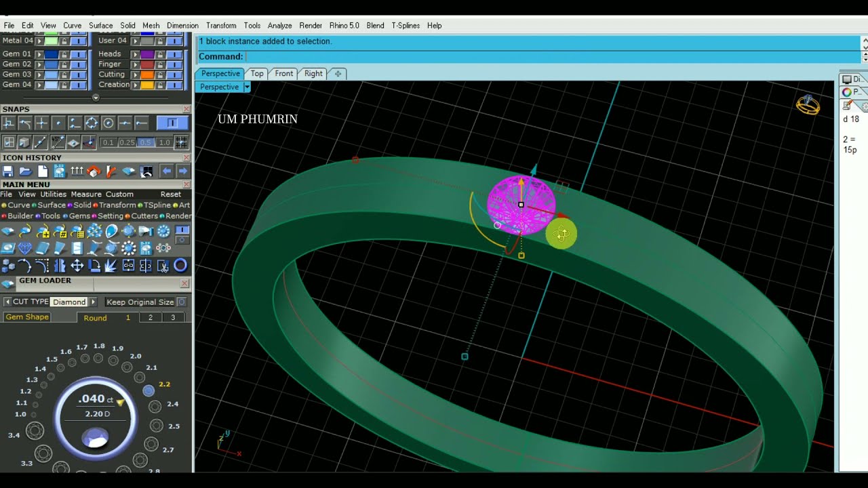
Task: Click the mirror tool icon
Action: click(x=60, y=265)
